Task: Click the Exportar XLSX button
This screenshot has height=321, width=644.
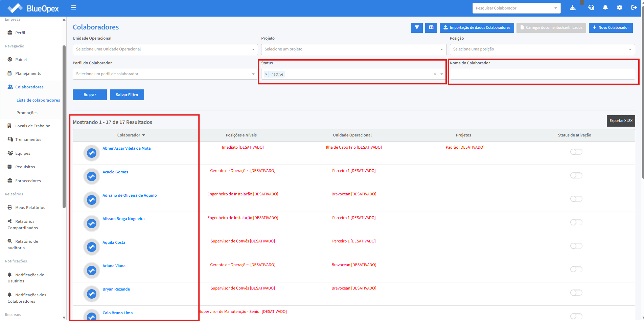Action: click(x=621, y=121)
